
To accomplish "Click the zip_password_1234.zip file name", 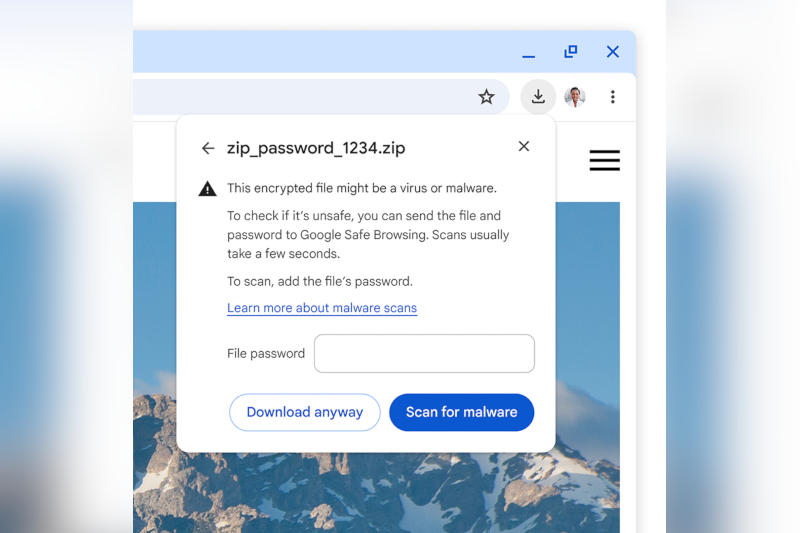I will pos(316,148).
